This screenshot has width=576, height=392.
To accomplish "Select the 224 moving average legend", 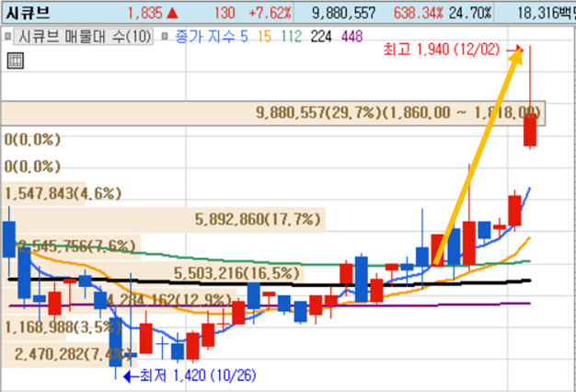I will pyautogui.click(x=321, y=37).
